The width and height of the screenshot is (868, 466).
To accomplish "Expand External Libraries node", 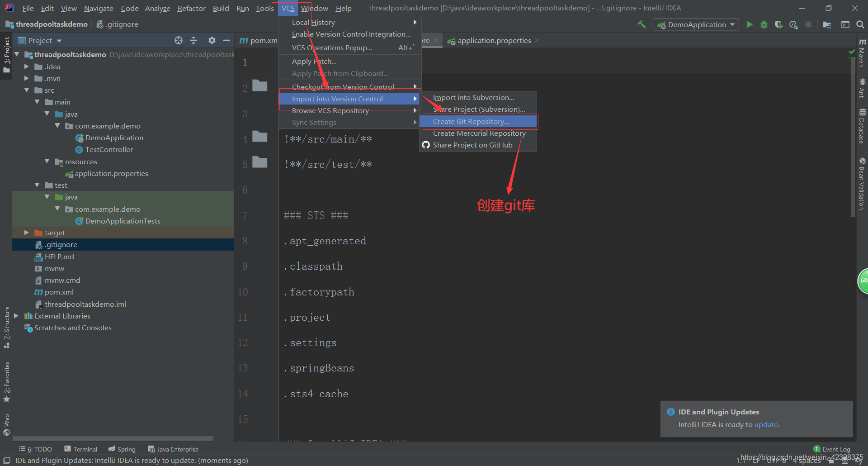I will [16, 315].
